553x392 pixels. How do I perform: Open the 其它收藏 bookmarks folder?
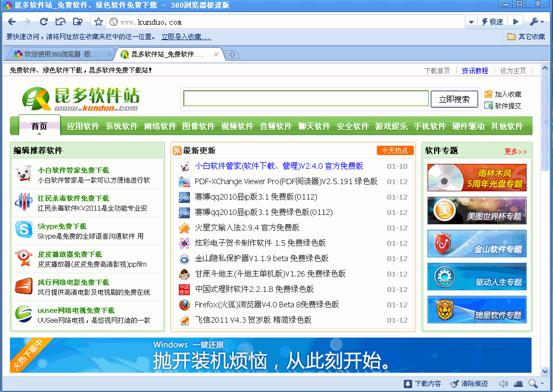(x=526, y=37)
